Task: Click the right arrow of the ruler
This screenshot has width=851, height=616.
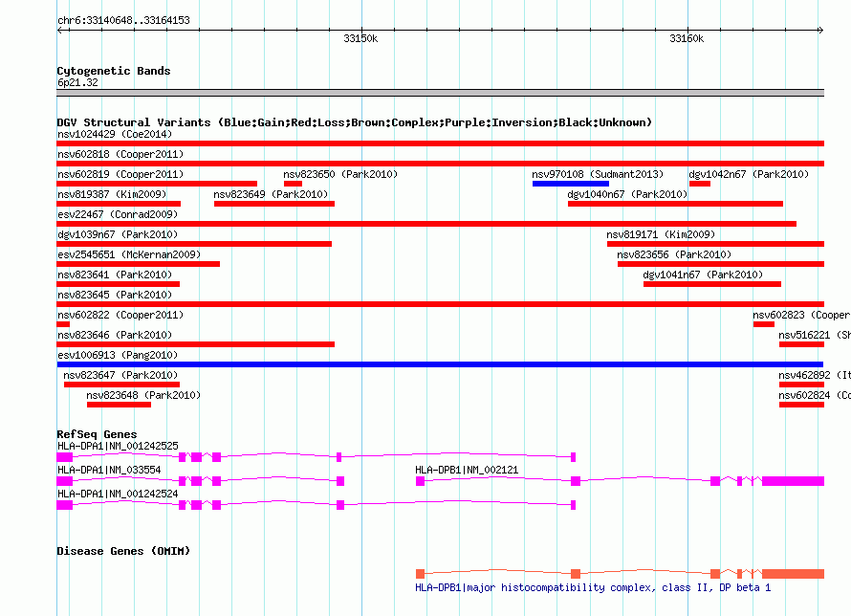Action: (821, 30)
